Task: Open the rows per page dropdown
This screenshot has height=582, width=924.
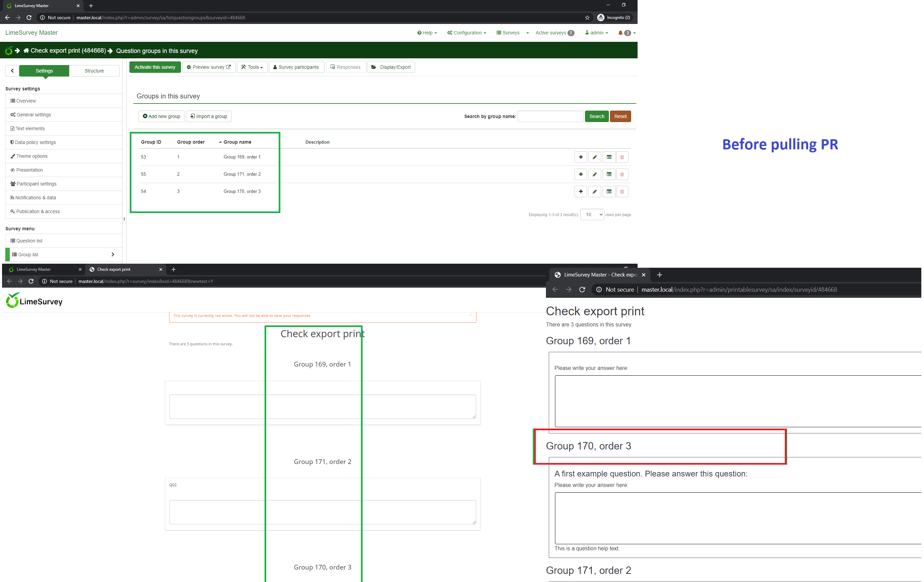Action: tap(592, 214)
